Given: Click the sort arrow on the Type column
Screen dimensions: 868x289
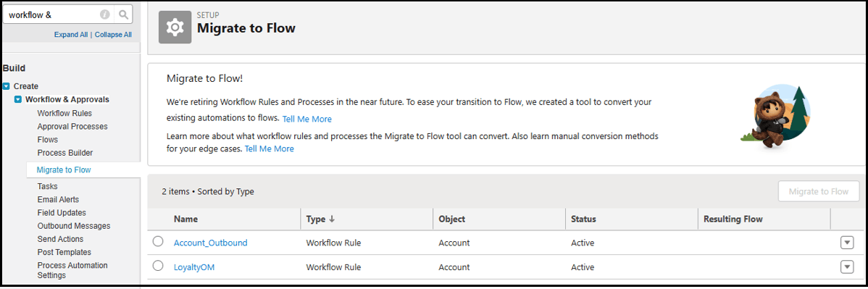Looking at the screenshot, I should coord(332,219).
